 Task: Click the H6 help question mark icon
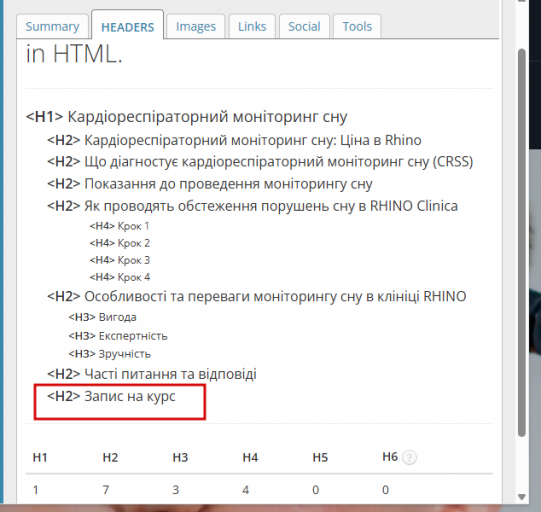coord(409,458)
